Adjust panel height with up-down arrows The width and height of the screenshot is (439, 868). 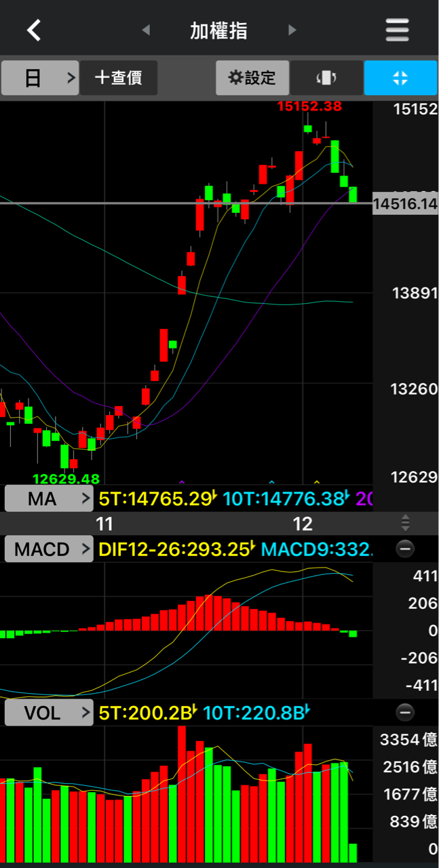[405, 523]
